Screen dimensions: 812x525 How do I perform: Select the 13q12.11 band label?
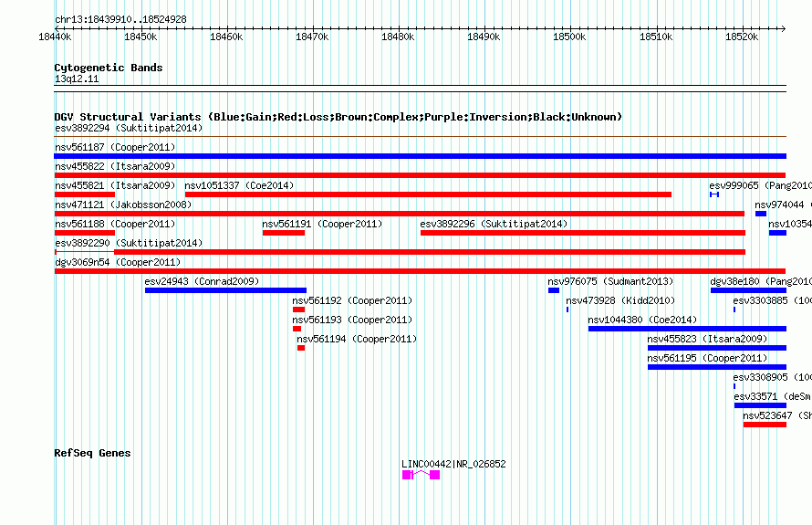click(77, 79)
